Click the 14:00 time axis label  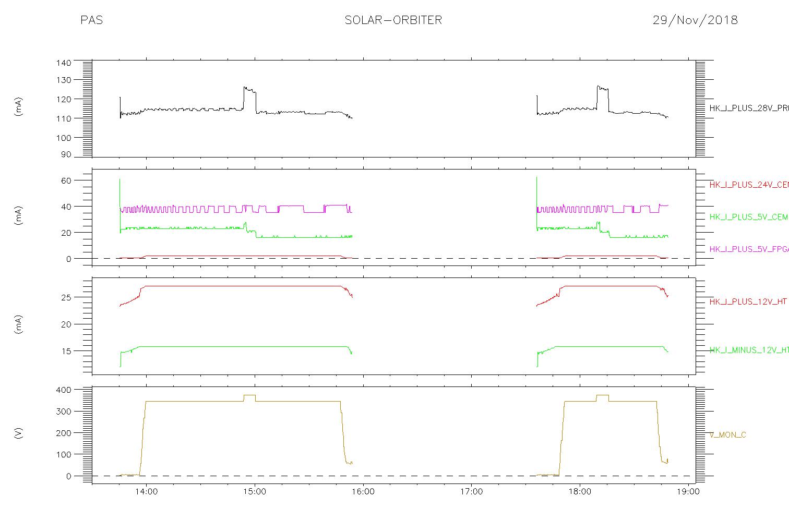(146, 492)
